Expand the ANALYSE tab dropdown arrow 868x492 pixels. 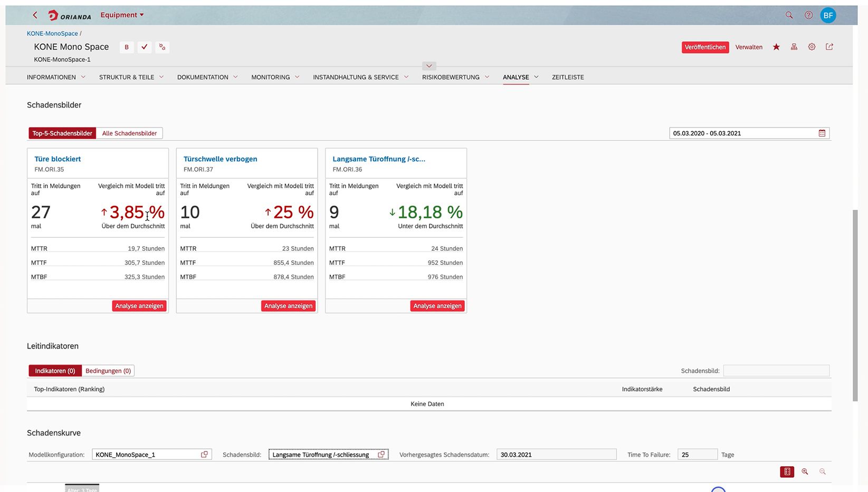[536, 77]
